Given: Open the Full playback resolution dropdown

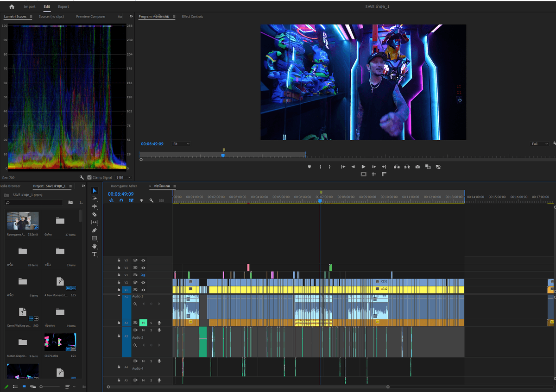Looking at the screenshot, I should click(540, 144).
